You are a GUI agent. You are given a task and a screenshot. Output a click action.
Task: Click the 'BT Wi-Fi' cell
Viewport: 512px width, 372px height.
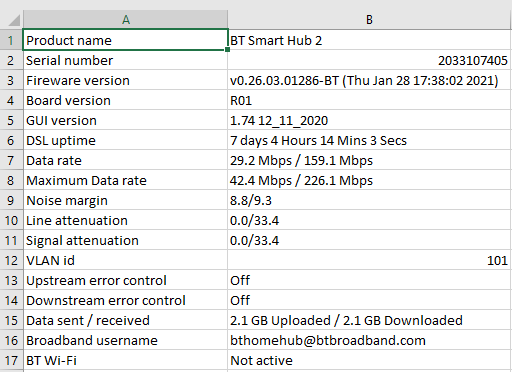coord(125,360)
